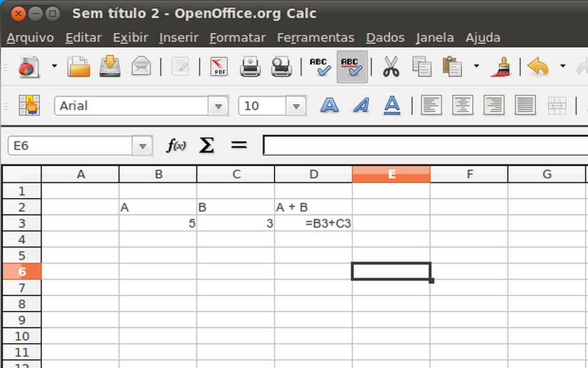Activate the Format Paintbrush tool

point(503,66)
